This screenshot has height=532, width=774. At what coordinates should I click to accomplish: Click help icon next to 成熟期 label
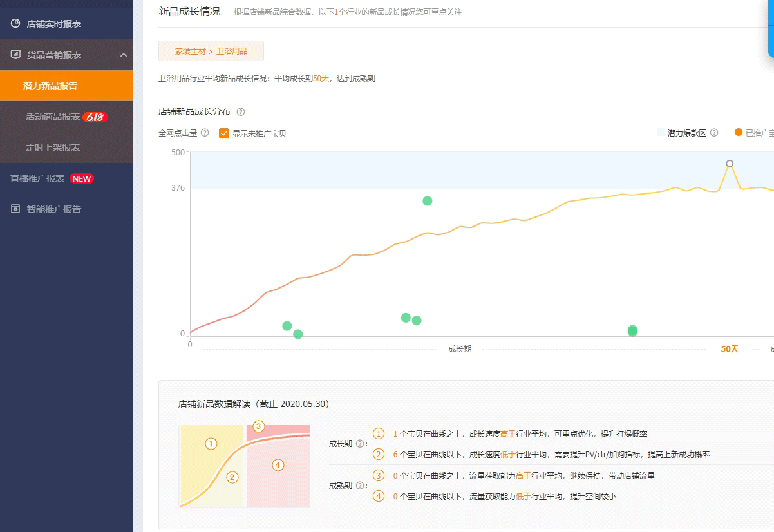[x=360, y=486]
